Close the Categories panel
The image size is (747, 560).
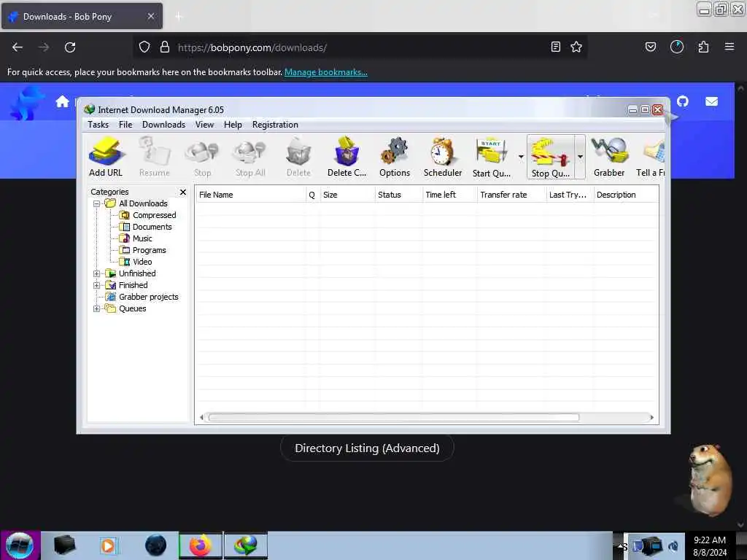[183, 192]
